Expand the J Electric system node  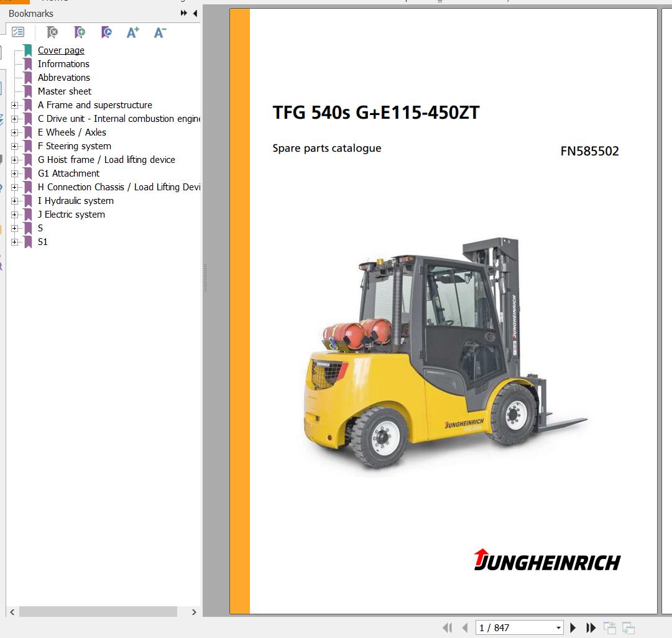click(x=14, y=215)
